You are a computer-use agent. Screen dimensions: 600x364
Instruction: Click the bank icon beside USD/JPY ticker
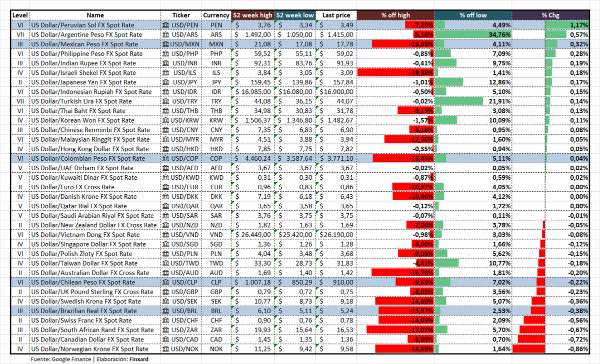click(166, 82)
